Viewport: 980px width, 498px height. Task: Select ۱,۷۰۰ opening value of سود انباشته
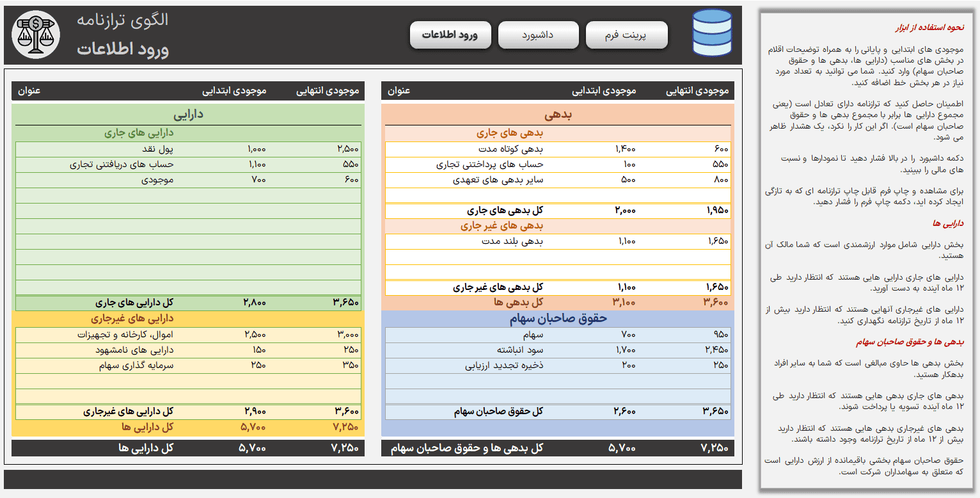coord(627,350)
